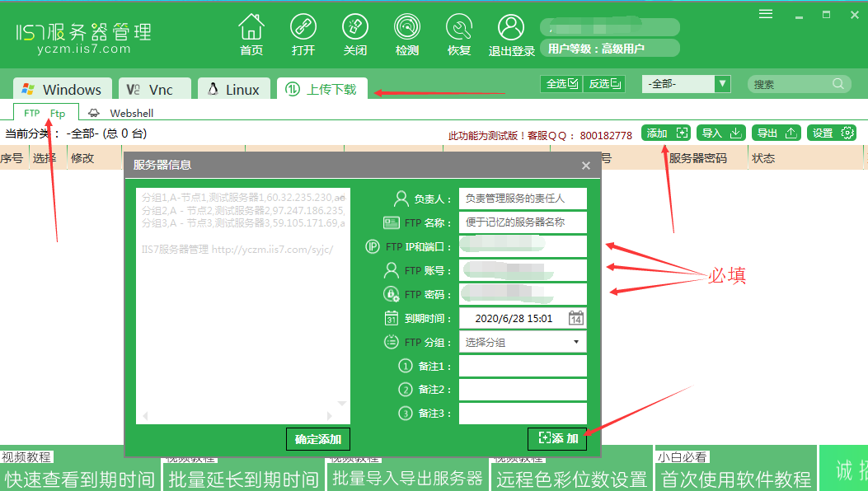Open the calendar picker for 到期时间
This screenshot has height=491, width=868.
575,318
